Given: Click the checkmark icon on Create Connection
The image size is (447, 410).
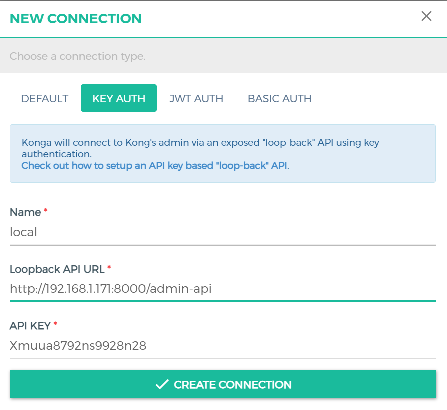Looking at the screenshot, I should [x=162, y=384].
